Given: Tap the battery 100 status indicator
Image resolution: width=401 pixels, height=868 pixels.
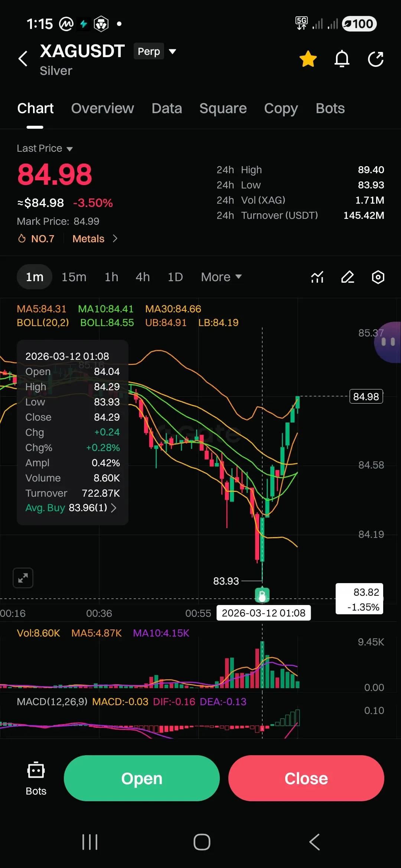Looking at the screenshot, I should click(x=359, y=24).
